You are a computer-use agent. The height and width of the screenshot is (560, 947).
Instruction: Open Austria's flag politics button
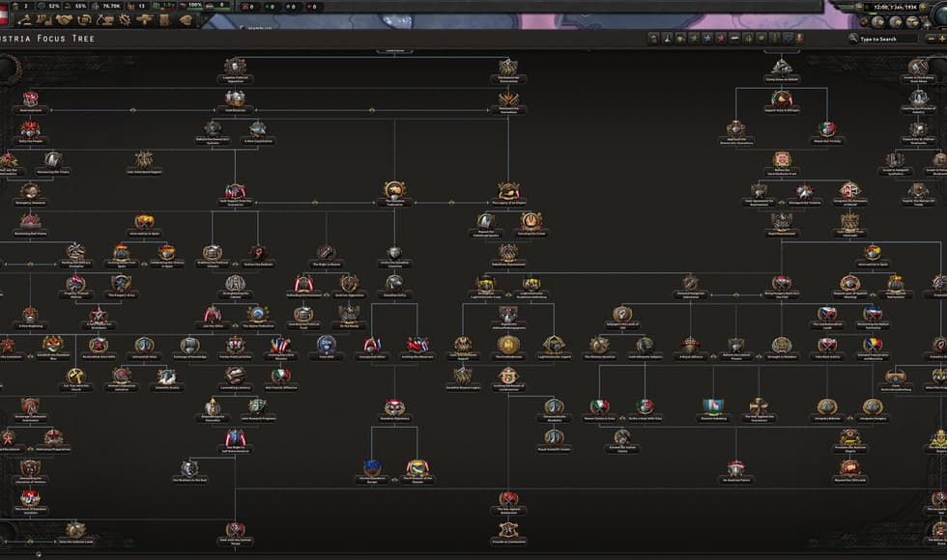[4, 14]
